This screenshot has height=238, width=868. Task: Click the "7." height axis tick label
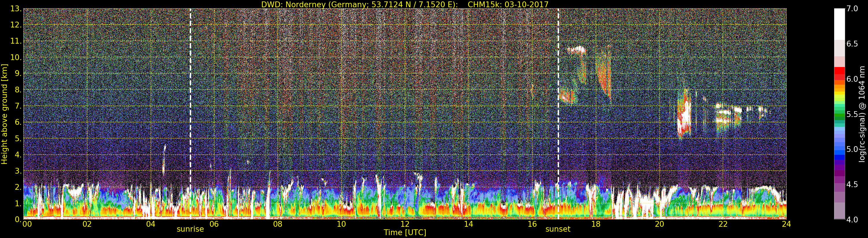point(18,106)
